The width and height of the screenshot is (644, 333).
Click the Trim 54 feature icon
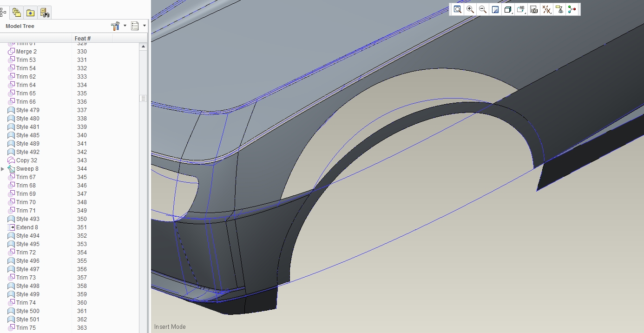[x=12, y=68]
